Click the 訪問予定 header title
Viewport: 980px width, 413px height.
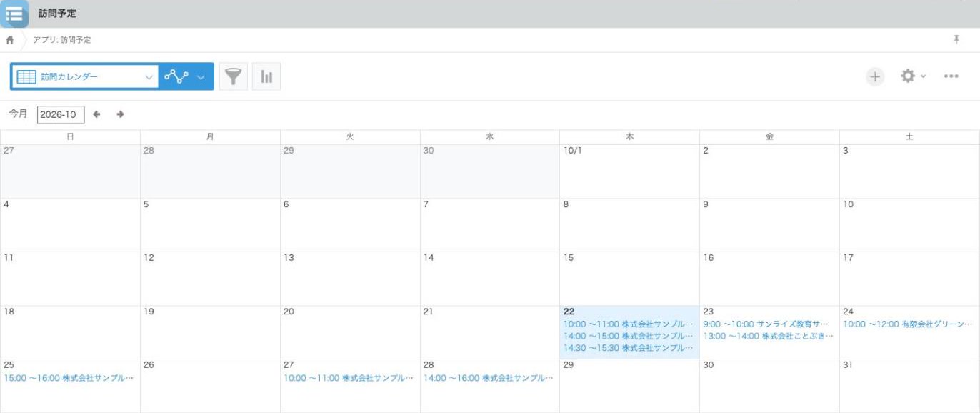pyautogui.click(x=57, y=14)
